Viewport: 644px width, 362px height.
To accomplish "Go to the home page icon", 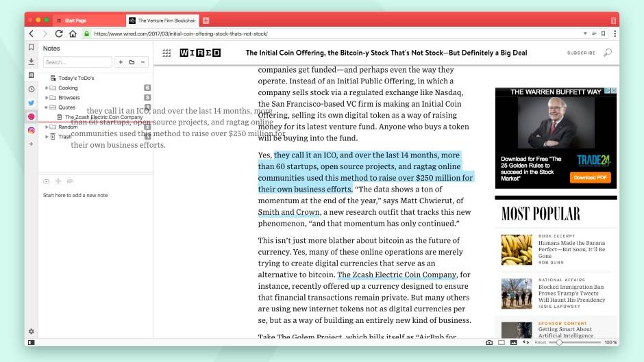I will point(73,34).
